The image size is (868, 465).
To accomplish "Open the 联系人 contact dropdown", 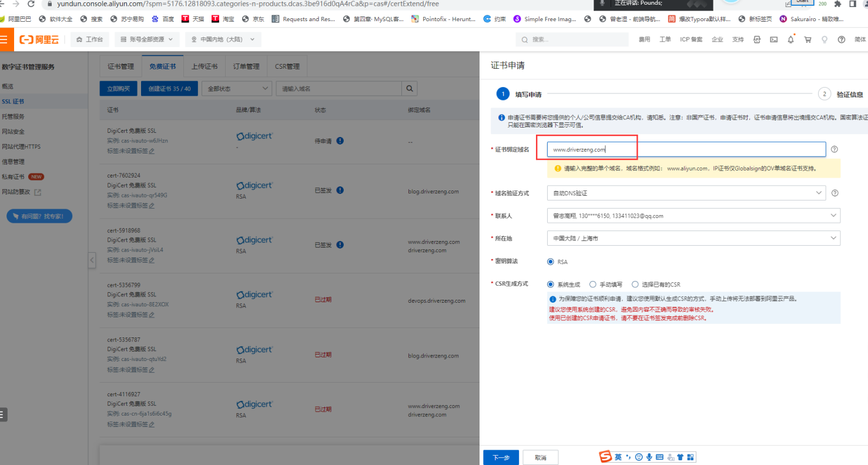I will 693,216.
